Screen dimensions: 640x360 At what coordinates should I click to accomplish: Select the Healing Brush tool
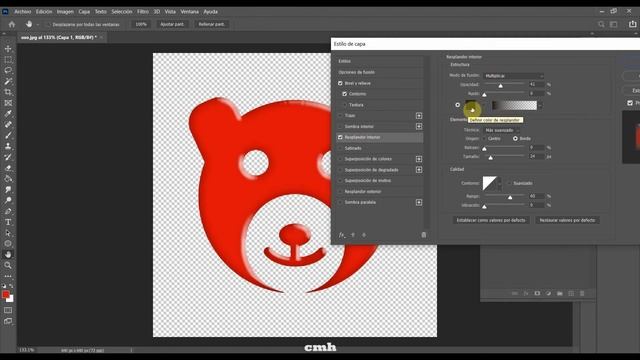pyautogui.click(x=8, y=124)
